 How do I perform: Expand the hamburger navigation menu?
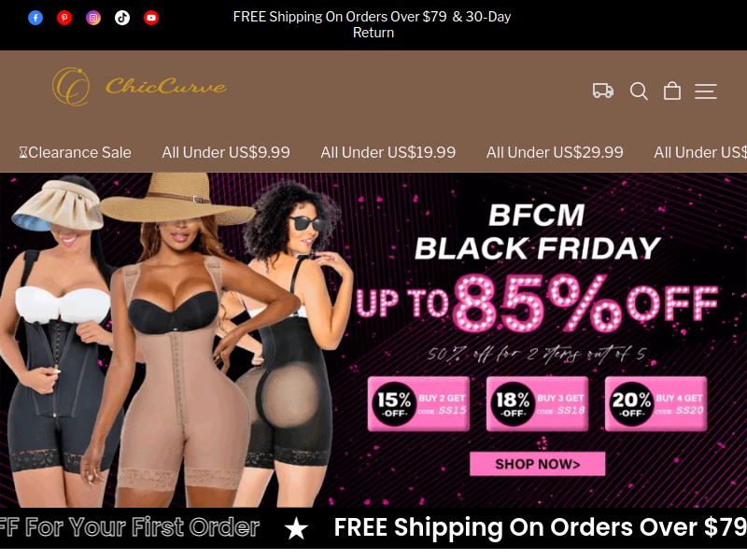706,91
